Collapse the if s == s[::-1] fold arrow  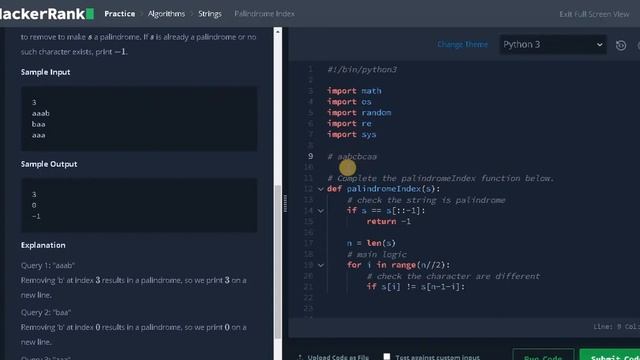click(321, 211)
